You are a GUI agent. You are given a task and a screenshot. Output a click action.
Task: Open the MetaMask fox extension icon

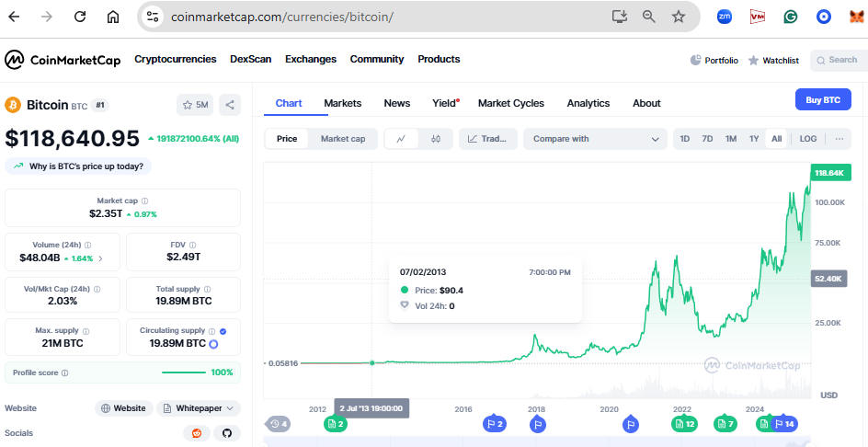tap(856, 17)
